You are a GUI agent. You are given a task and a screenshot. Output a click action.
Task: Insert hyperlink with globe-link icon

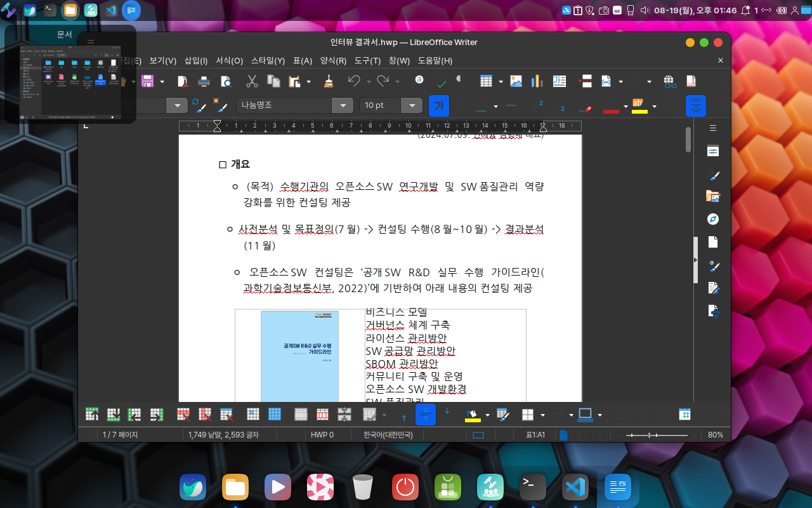670,81
